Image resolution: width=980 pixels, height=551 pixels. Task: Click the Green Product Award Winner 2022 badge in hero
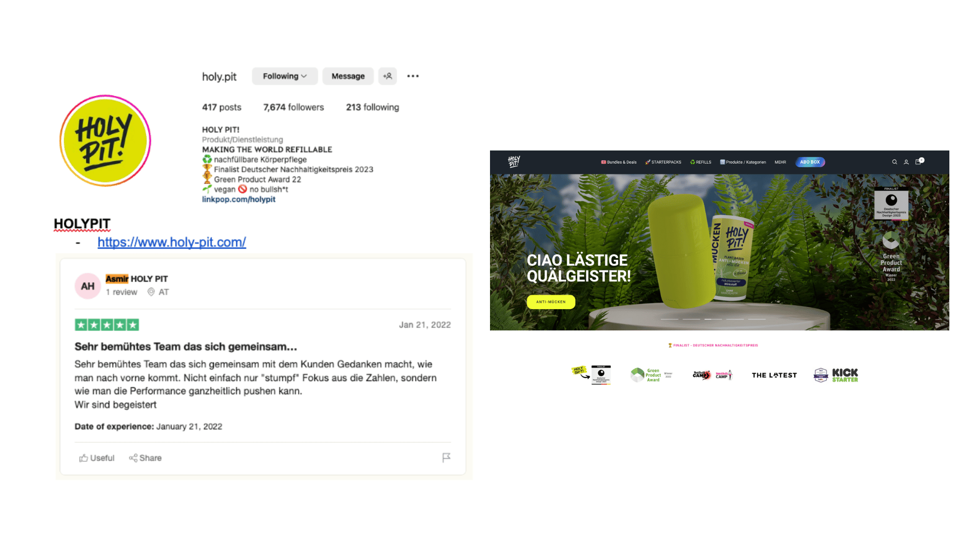coord(891,257)
